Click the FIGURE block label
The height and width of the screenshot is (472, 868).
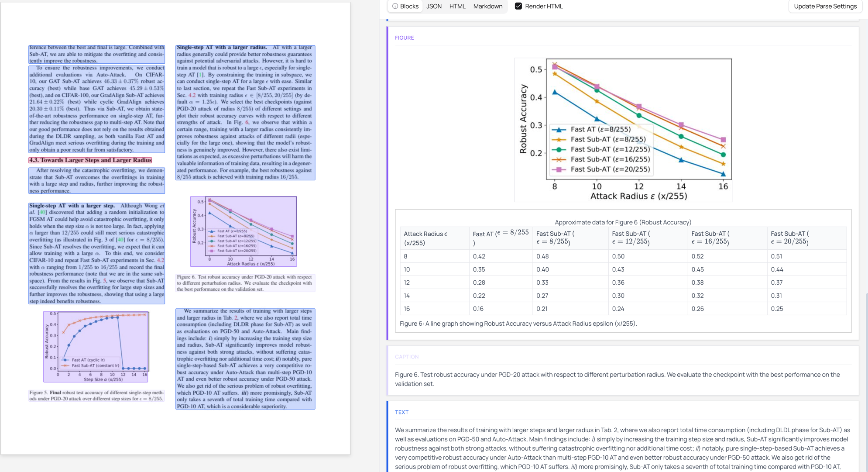click(405, 38)
